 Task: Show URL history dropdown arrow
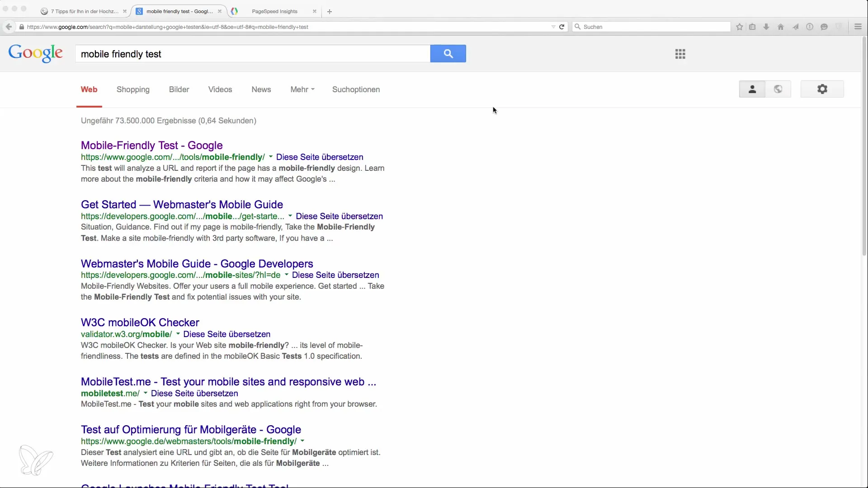553,27
